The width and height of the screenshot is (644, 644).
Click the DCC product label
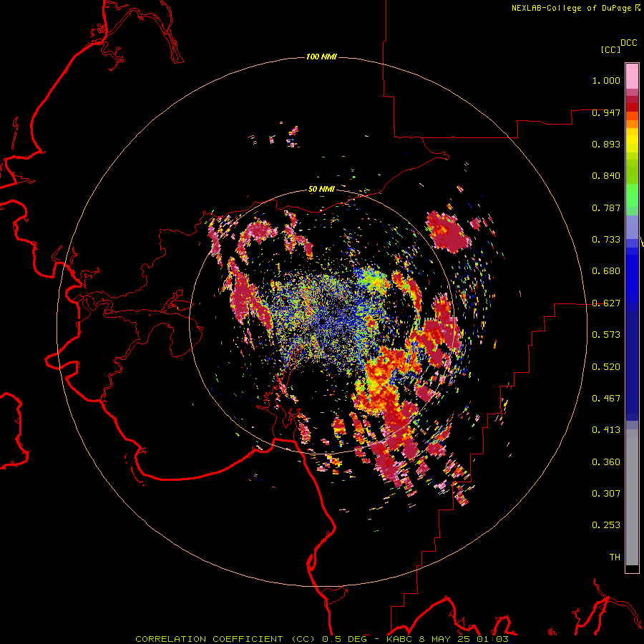pyautogui.click(x=629, y=43)
